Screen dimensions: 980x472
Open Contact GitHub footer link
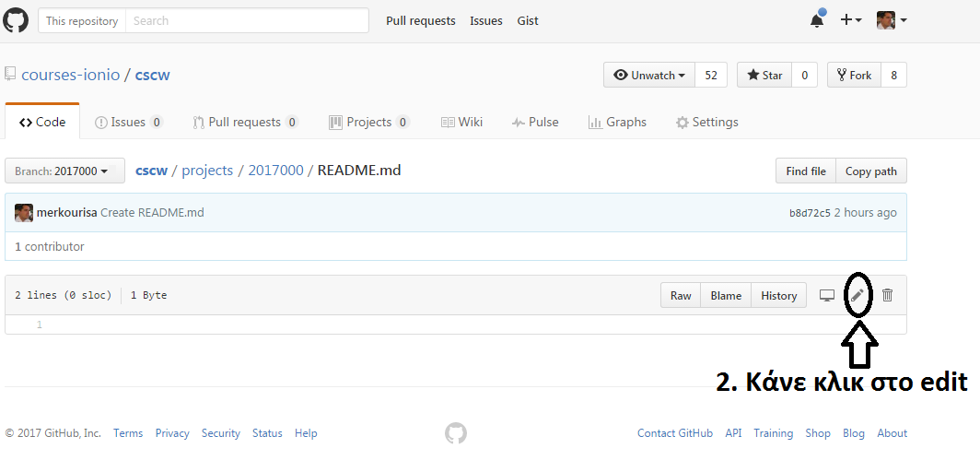[675, 432]
